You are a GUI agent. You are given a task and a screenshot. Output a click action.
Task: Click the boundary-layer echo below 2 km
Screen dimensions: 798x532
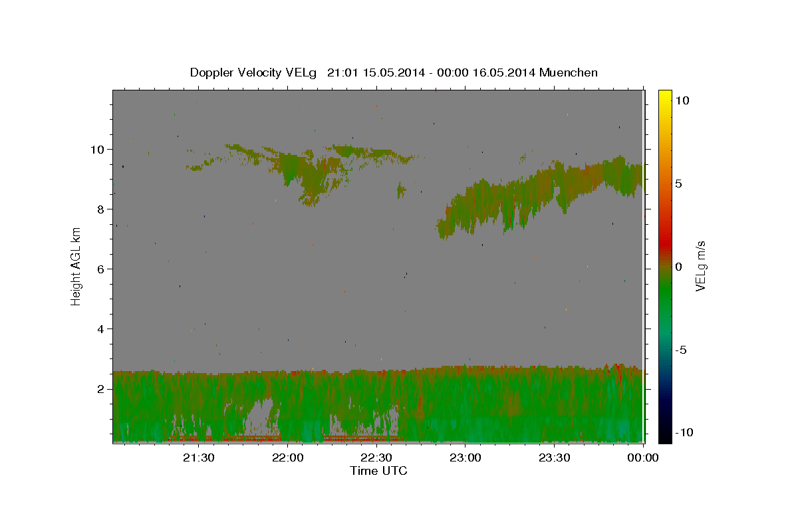(378, 404)
